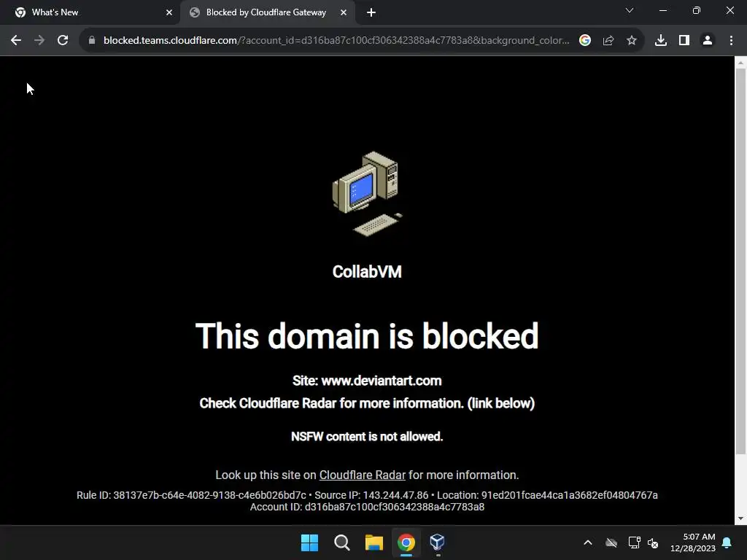Open the Chrome profile icon
Image resolution: width=747 pixels, height=560 pixels.
[708, 41]
